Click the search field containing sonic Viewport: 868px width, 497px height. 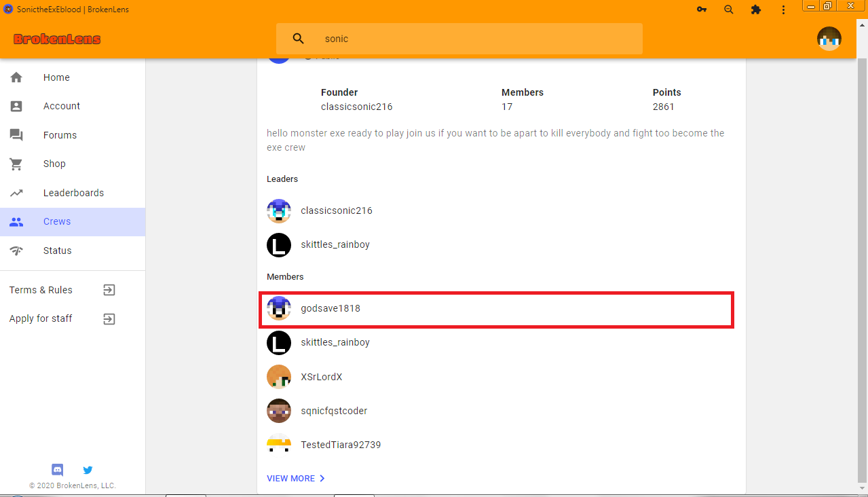459,39
